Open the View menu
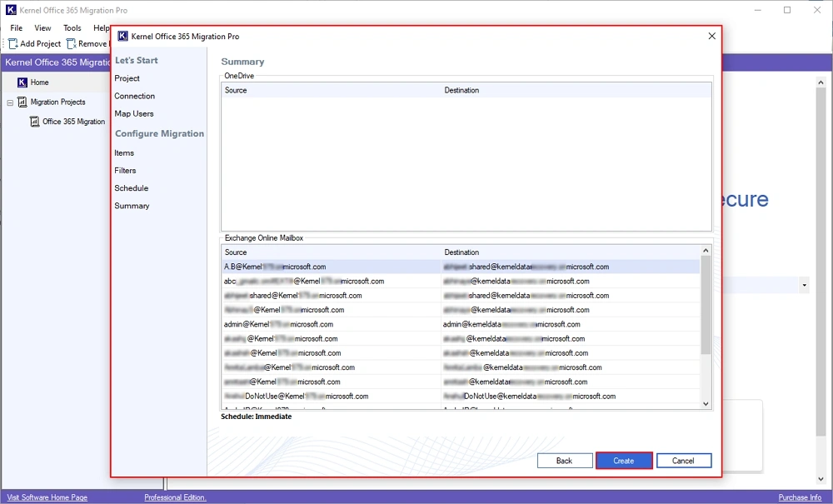The width and height of the screenshot is (833, 504). tap(42, 27)
